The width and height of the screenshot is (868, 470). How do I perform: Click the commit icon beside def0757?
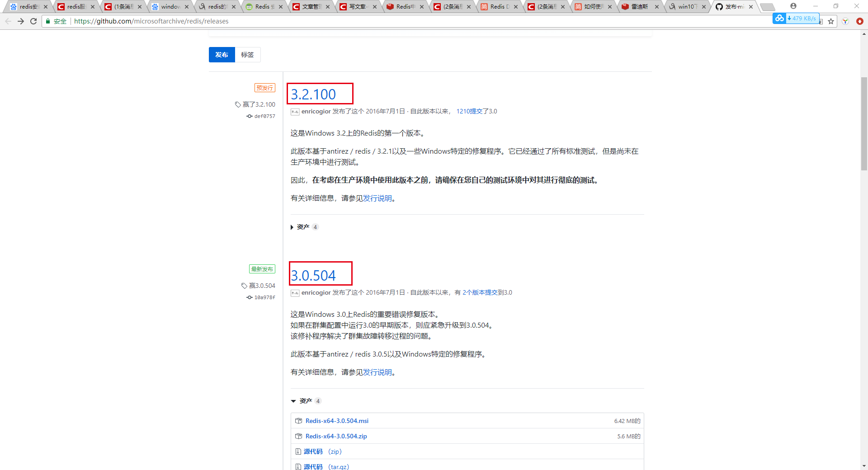[249, 116]
